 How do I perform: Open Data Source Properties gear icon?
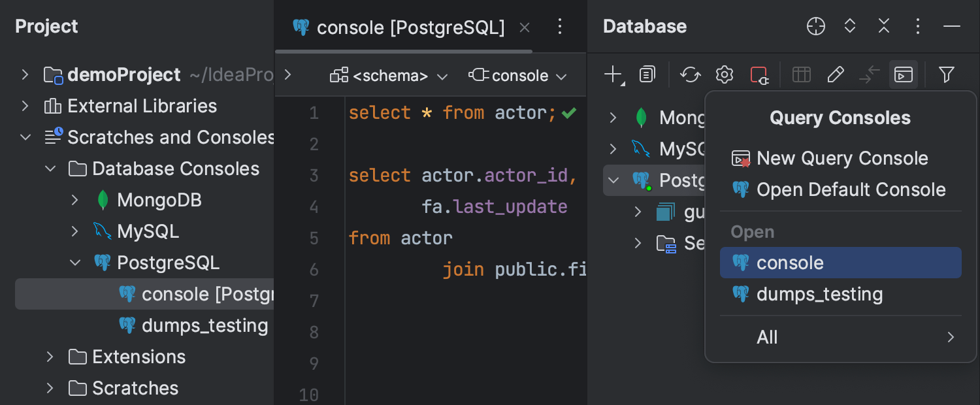point(725,75)
